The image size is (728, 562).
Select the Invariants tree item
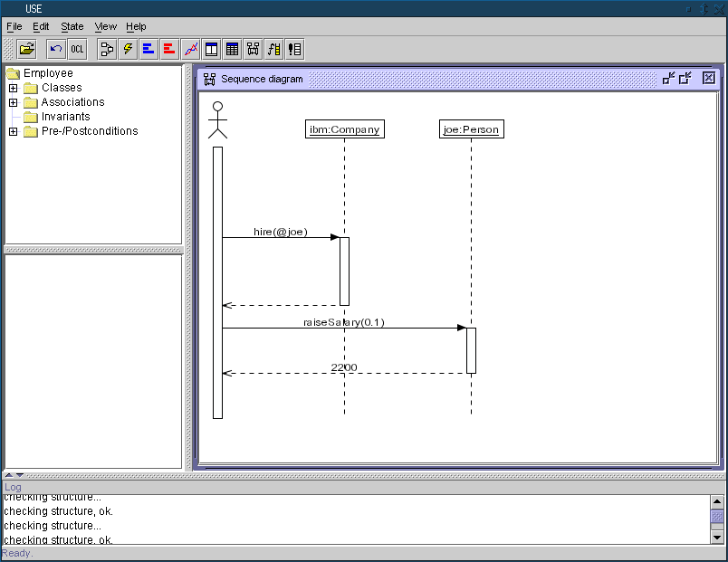click(x=65, y=117)
